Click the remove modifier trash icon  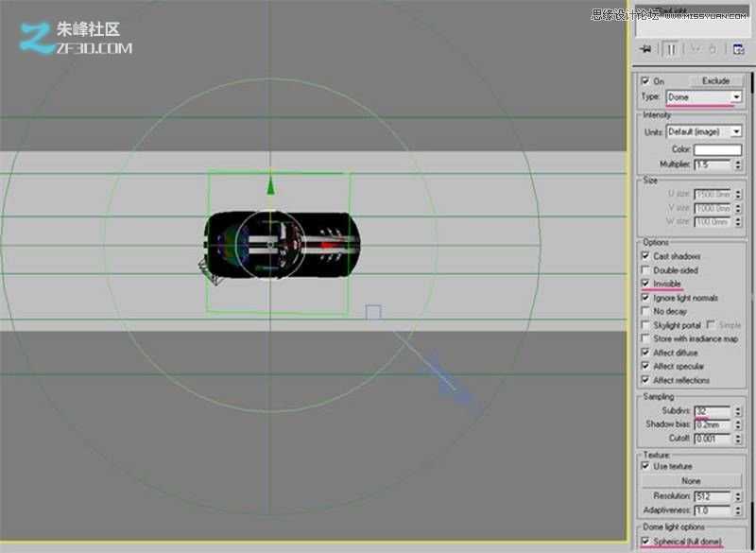pos(713,49)
